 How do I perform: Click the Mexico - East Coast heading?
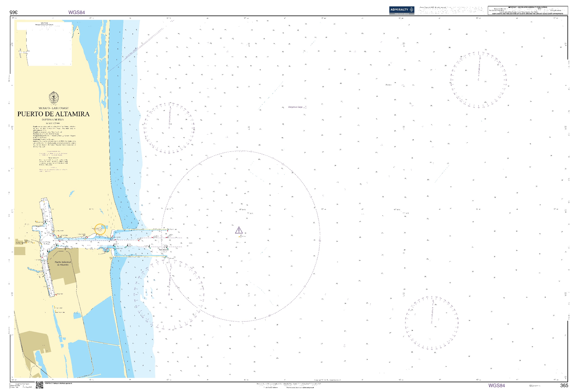[x=54, y=108]
